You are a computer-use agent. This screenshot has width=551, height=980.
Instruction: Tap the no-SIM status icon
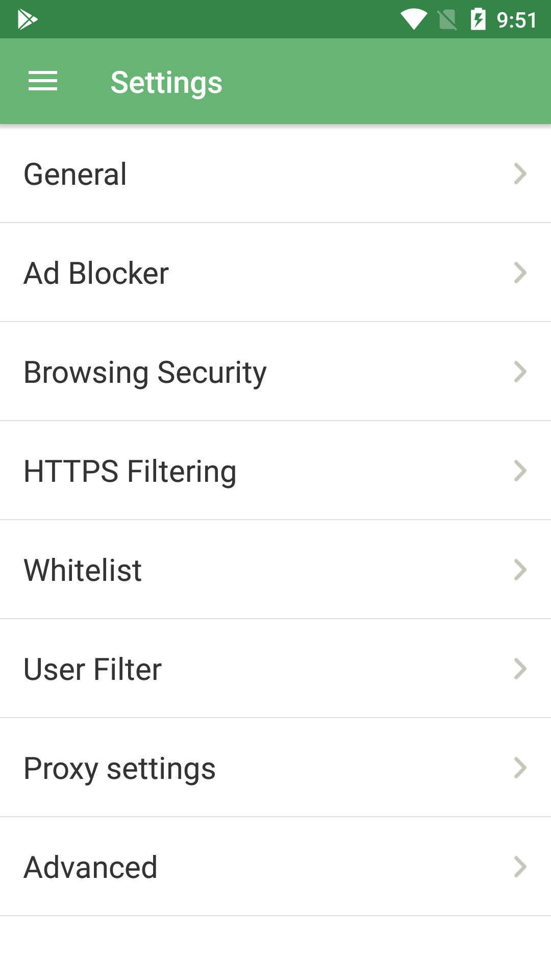click(447, 20)
